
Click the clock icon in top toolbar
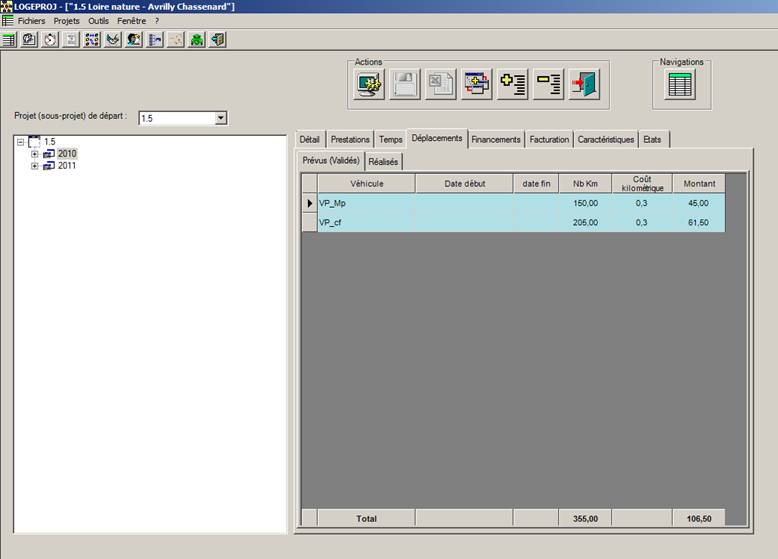point(50,40)
